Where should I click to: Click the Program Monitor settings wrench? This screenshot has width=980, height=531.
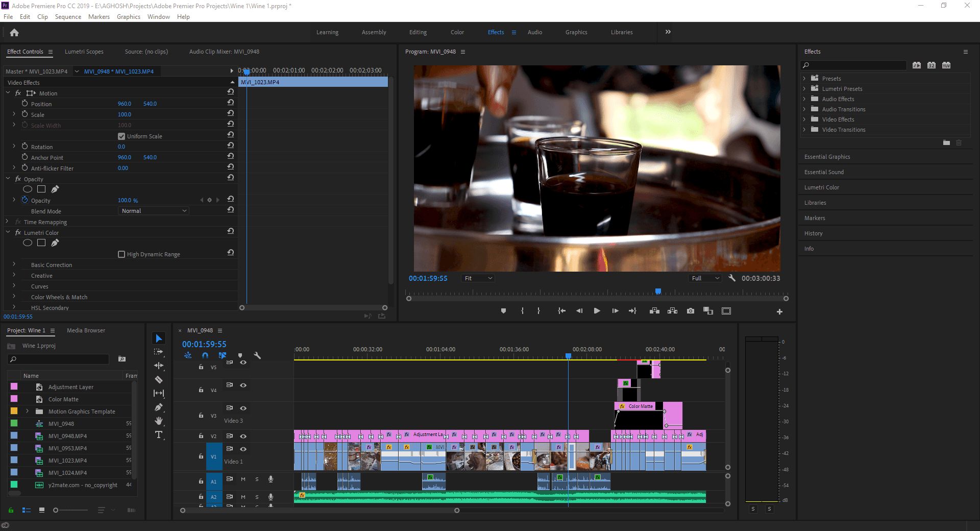coord(732,278)
